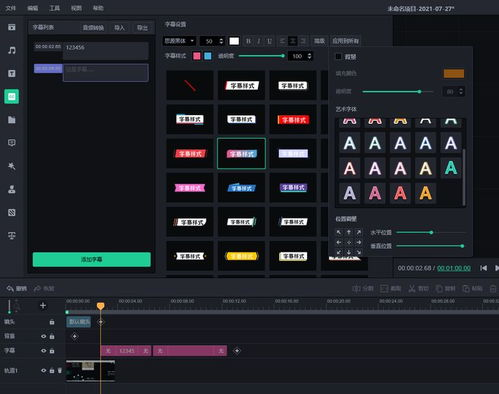This screenshot has width=499, height=394.
Task: Open the 编辑 menu
Action: tap(33, 8)
